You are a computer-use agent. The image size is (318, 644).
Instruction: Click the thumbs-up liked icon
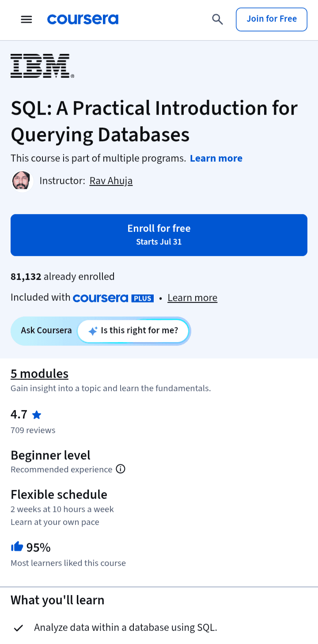[x=17, y=547]
